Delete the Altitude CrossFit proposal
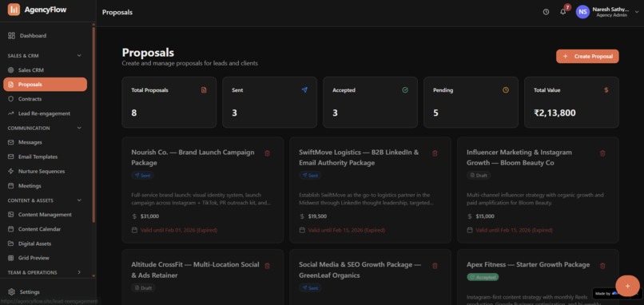The image size is (644, 305). 268,266
